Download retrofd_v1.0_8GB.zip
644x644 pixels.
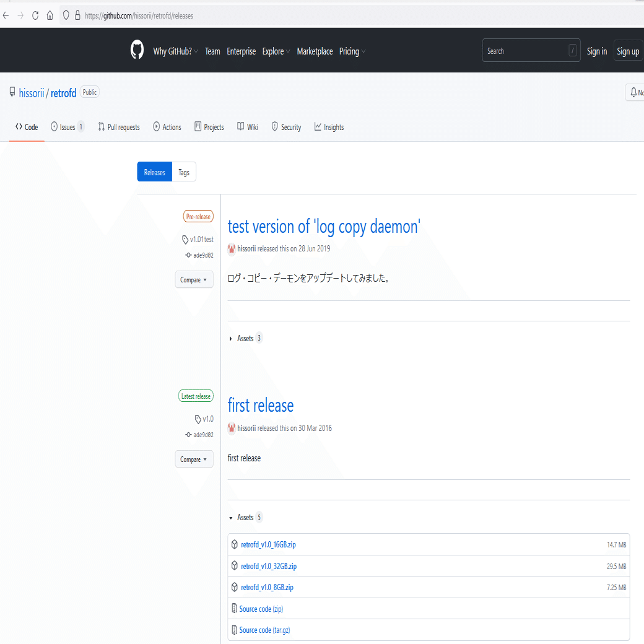pyautogui.click(x=267, y=587)
